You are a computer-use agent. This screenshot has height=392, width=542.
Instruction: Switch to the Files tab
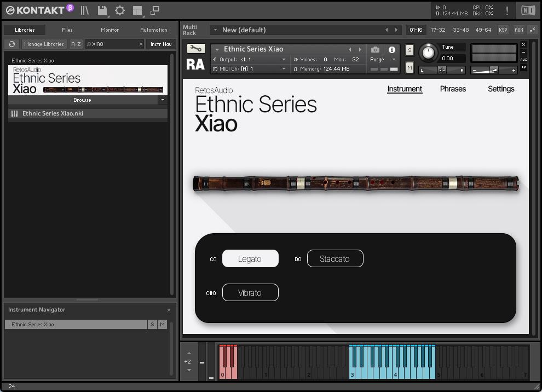click(x=67, y=30)
